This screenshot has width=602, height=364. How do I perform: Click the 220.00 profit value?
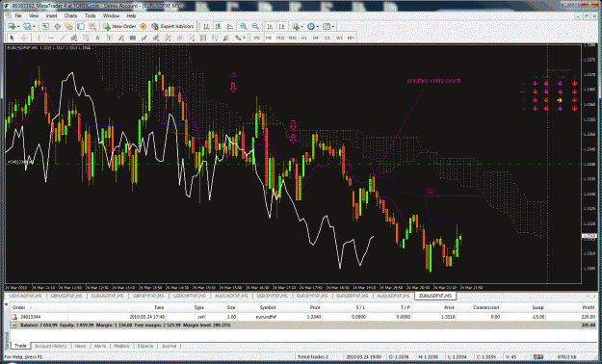(x=589, y=317)
